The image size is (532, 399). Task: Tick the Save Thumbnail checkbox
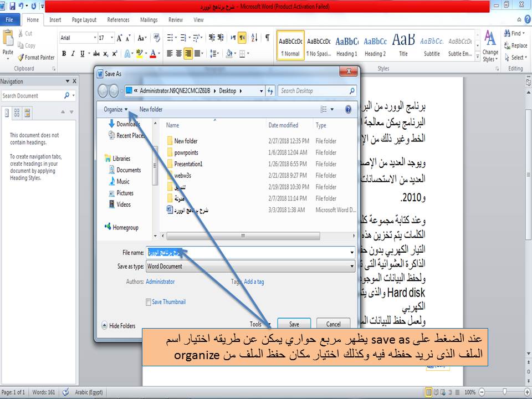[149, 302]
